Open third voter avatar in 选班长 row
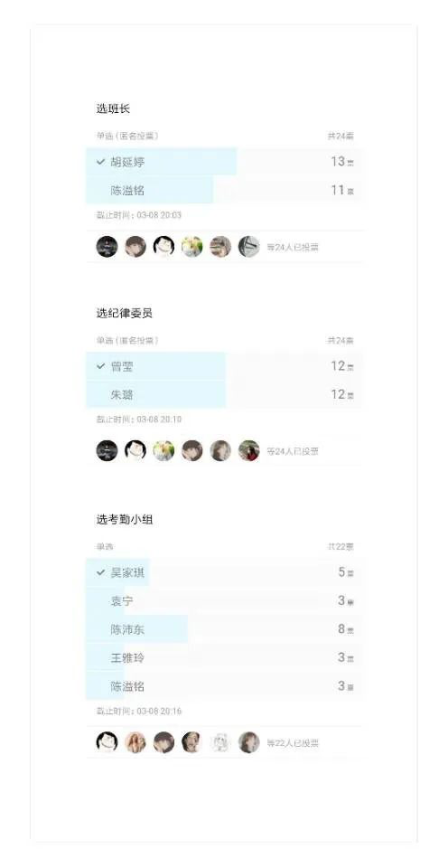 click(x=163, y=246)
